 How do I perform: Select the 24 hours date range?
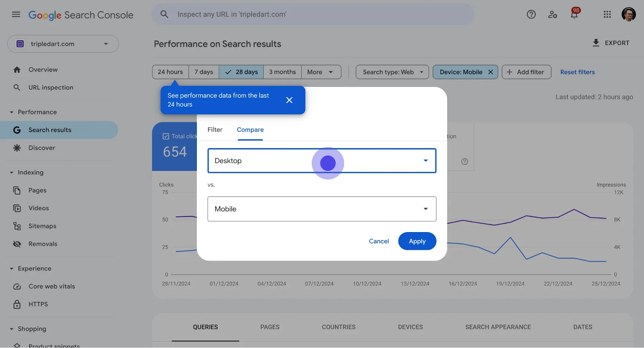(171, 72)
